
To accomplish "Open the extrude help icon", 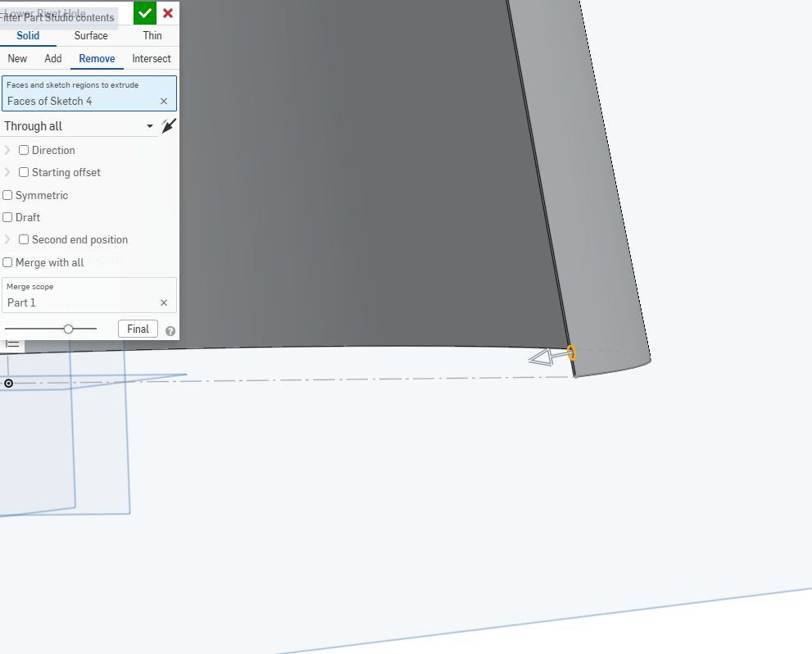I will click(x=170, y=331).
